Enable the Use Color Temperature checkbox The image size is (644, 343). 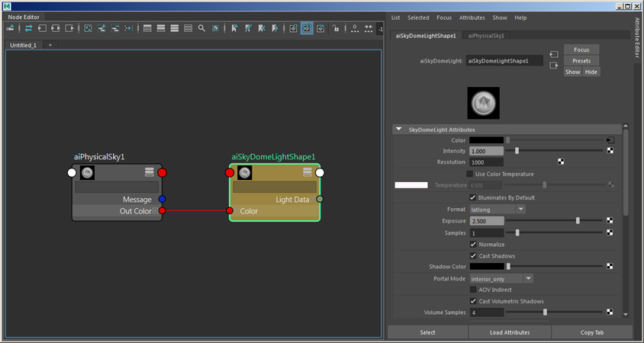[x=469, y=174]
